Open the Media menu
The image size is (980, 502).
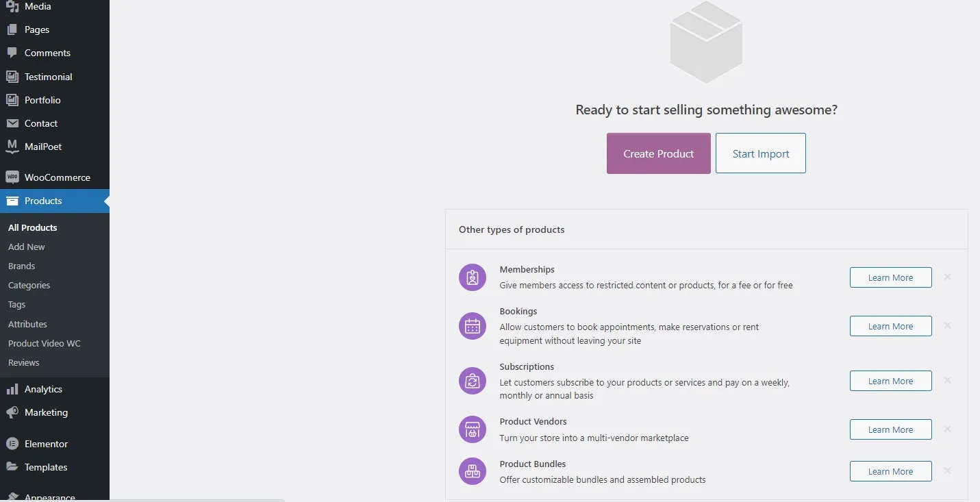[55, 6]
